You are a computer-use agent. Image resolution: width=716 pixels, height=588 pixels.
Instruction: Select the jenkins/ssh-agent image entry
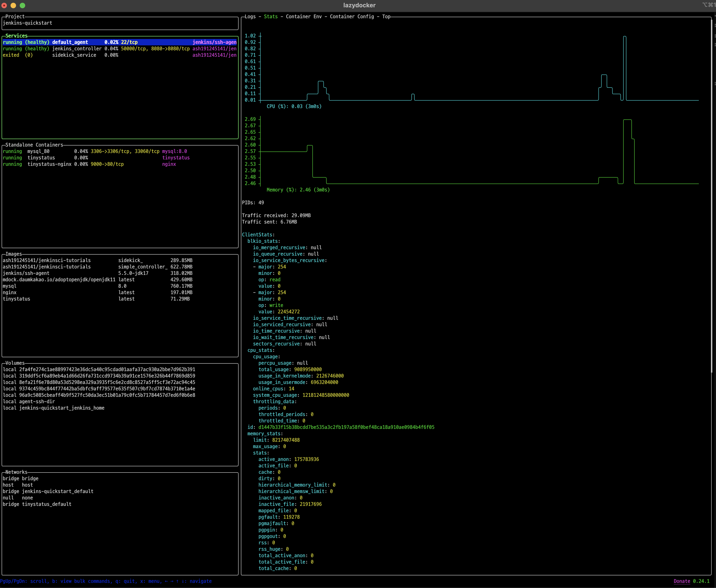tap(26, 273)
